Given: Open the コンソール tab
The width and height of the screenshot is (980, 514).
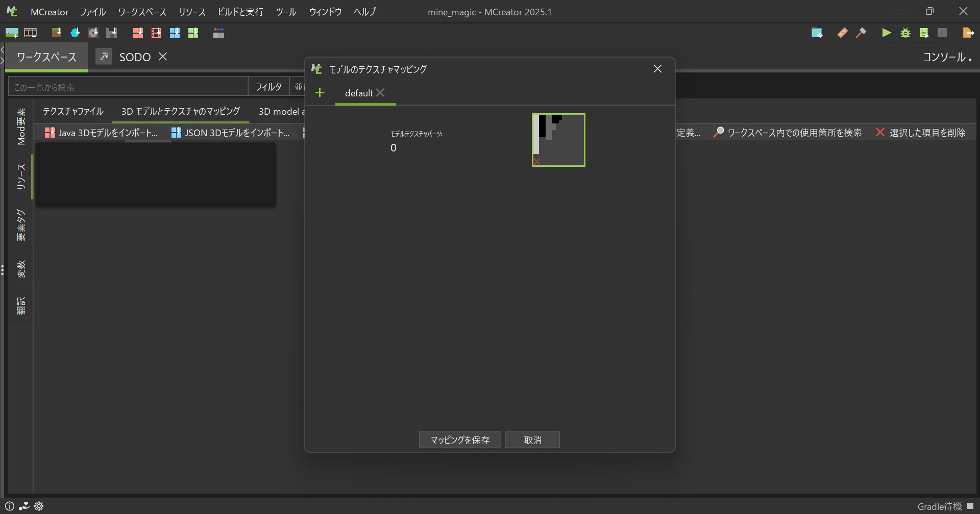Looking at the screenshot, I should (948, 57).
